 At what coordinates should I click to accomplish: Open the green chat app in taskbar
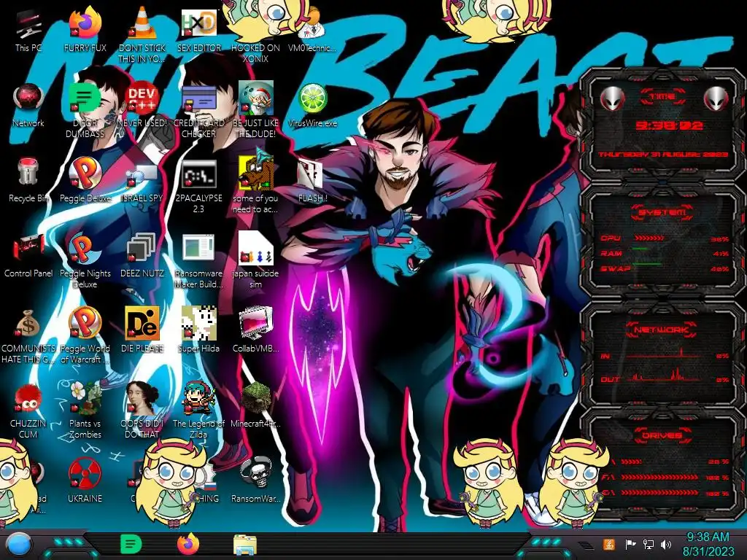point(131,544)
